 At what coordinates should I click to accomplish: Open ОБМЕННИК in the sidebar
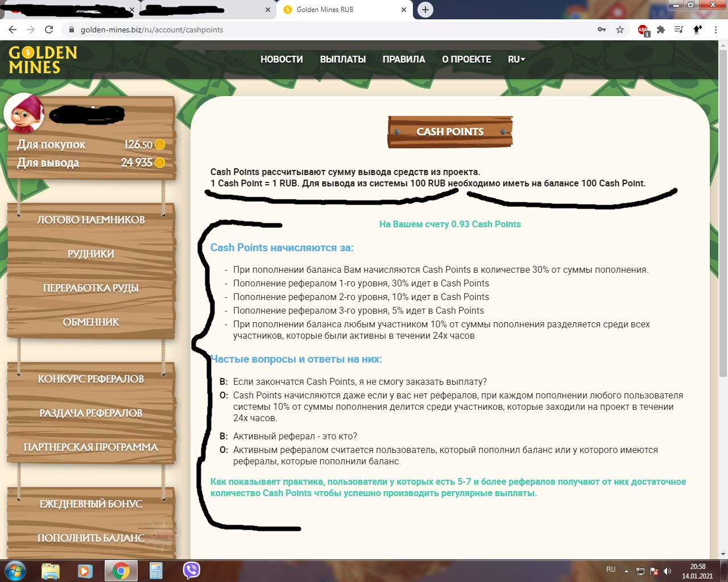pos(91,322)
